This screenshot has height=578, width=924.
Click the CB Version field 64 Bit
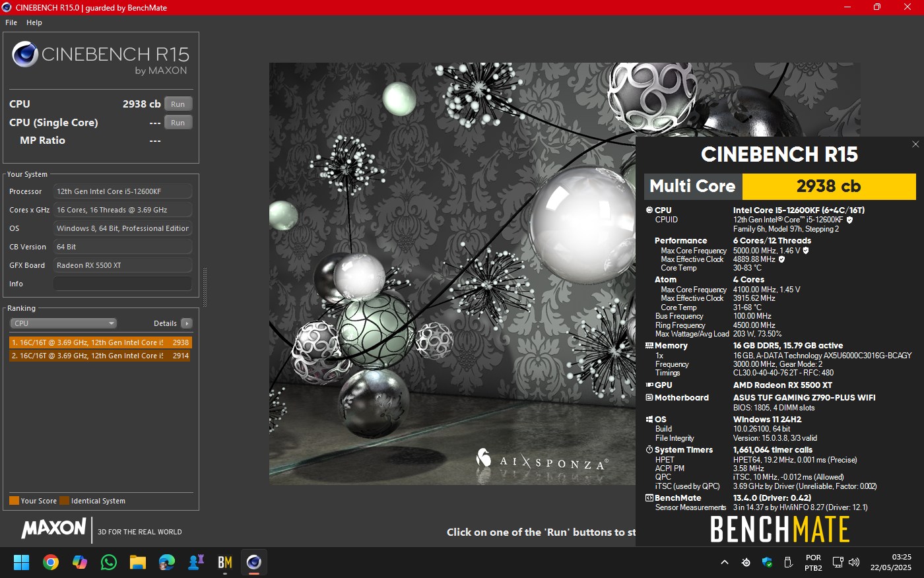tap(123, 247)
